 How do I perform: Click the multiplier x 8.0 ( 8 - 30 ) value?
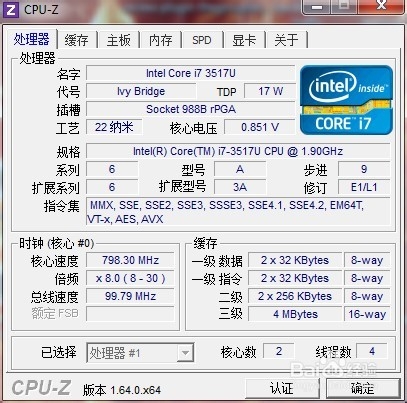tap(130, 278)
